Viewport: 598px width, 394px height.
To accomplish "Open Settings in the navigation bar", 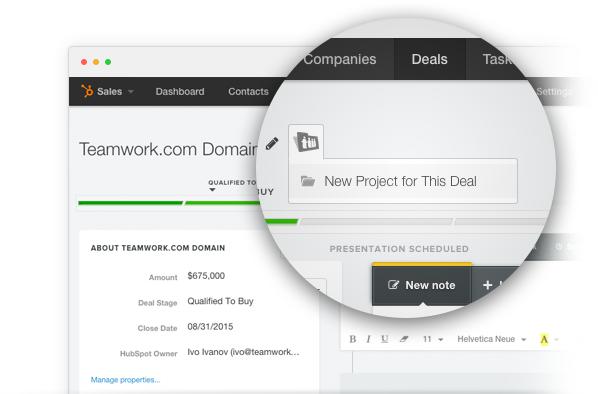I will tap(553, 92).
